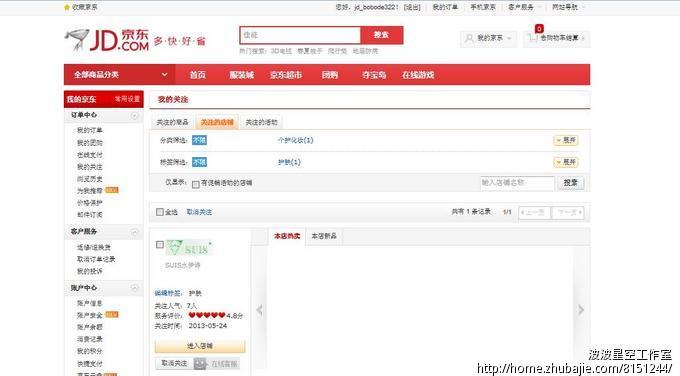The image size is (680, 376).
Task: Click the 在线客服 chat icon
Action: 200,363
